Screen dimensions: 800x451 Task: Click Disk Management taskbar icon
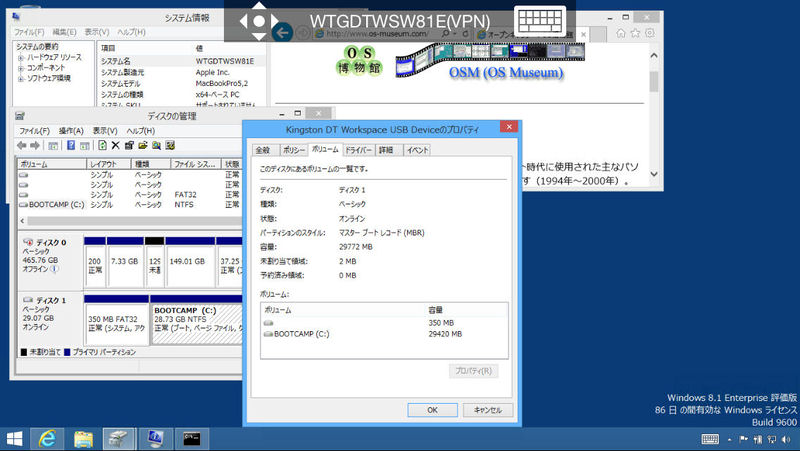(x=119, y=439)
